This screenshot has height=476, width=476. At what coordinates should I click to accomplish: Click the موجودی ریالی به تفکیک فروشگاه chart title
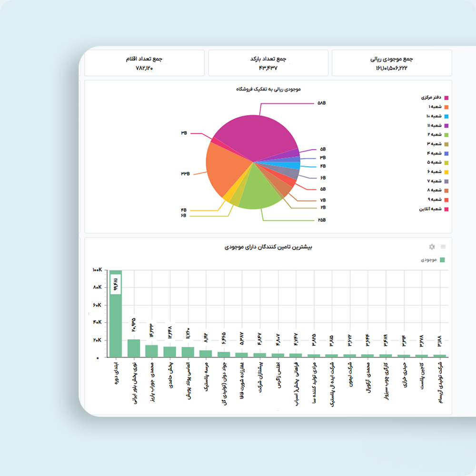[268, 89]
